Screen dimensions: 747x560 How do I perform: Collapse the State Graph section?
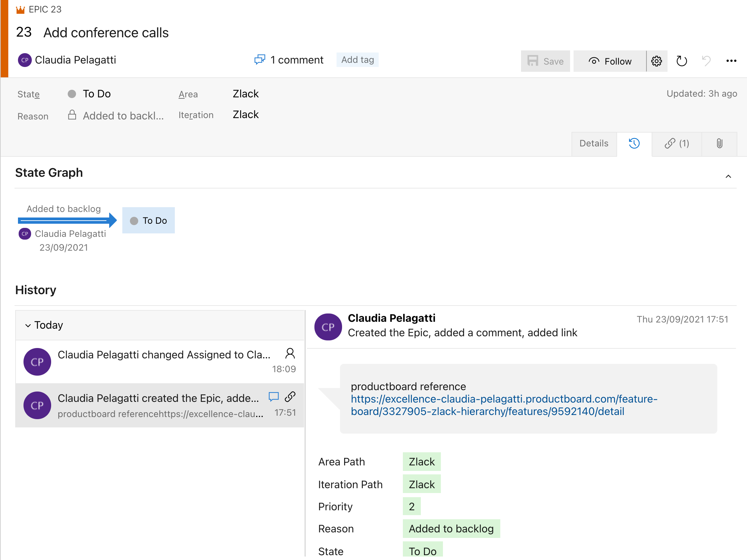[x=728, y=176]
